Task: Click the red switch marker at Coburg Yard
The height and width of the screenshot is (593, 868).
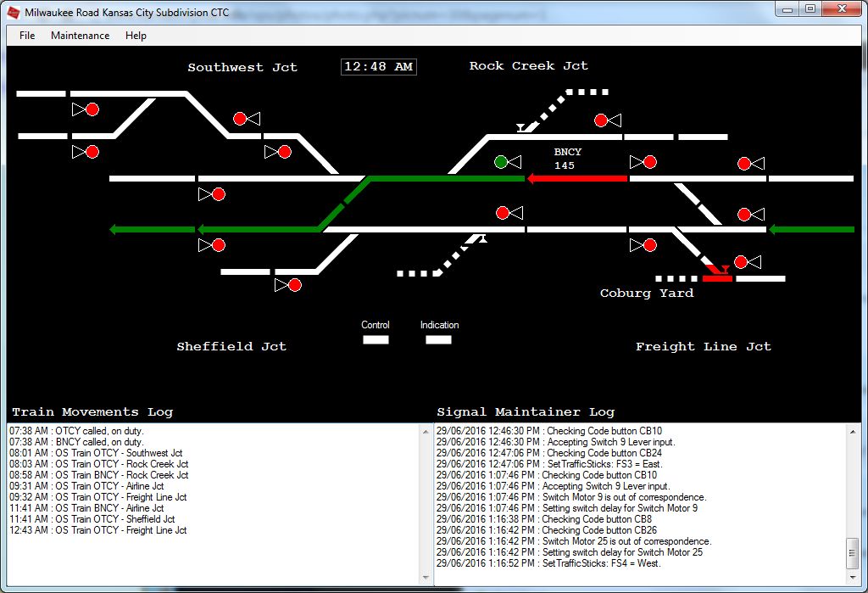Action: 725,270
